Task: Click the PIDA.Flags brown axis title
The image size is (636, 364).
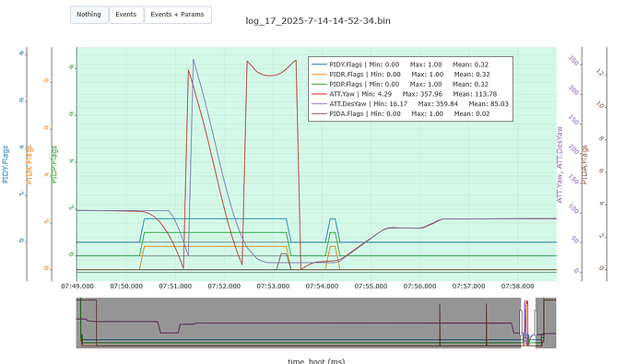Action: [x=584, y=165]
